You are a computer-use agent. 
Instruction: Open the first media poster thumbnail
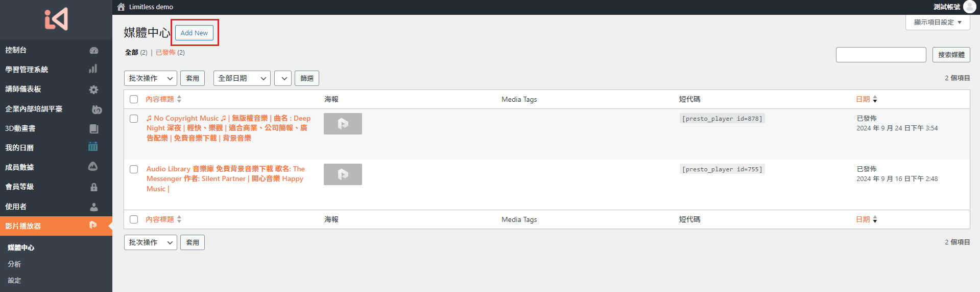tap(343, 124)
